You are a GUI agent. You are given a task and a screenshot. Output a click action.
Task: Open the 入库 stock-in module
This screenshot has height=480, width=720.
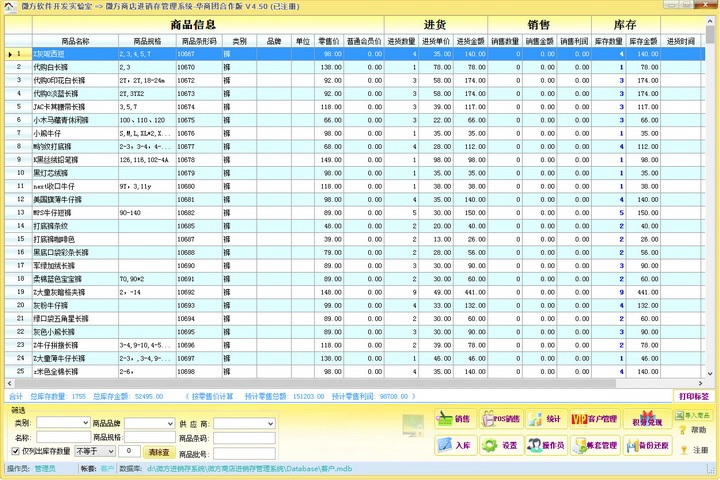coord(455,445)
